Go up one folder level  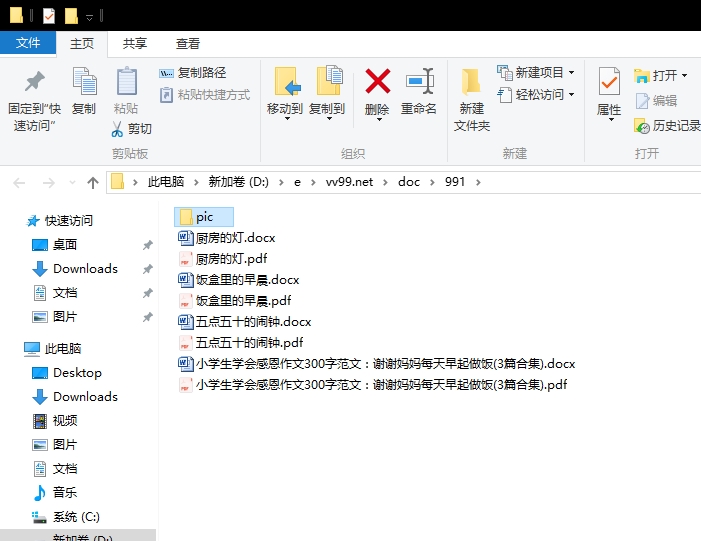[93, 182]
